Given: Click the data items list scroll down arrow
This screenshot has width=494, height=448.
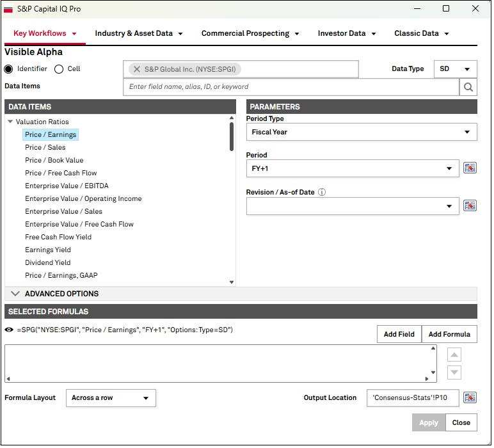Looking at the screenshot, I should pyautogui.click(x=233, y=284).
